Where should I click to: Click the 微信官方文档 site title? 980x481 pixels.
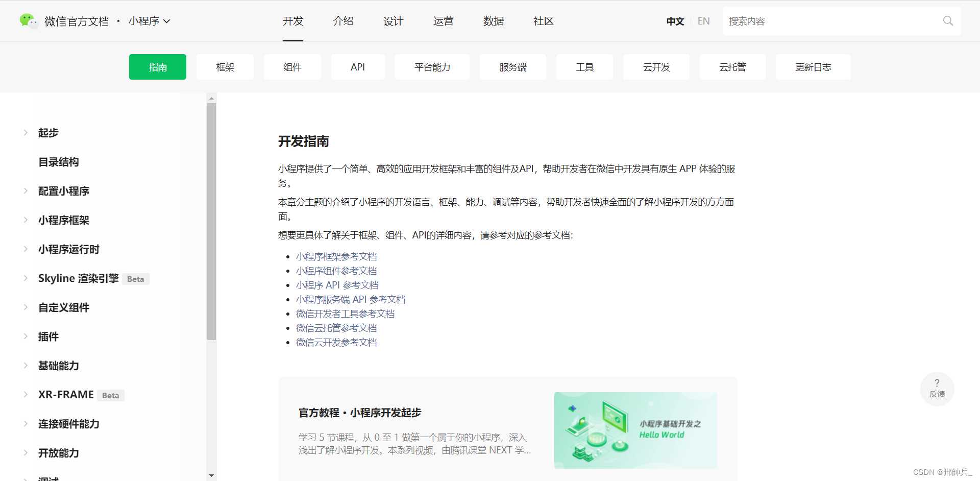coord(77,21)
